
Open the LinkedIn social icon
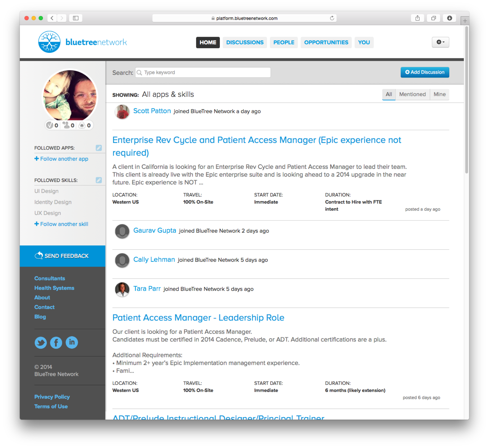tap(72, 342)
